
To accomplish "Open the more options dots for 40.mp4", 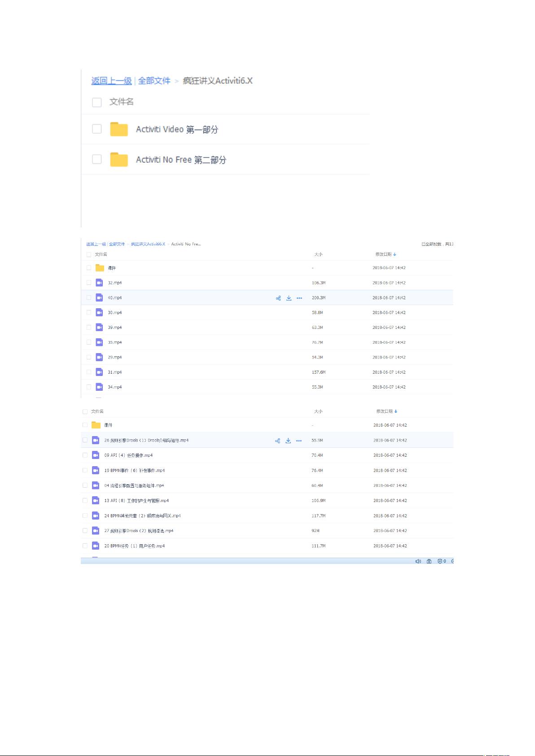I will point(299,298).
